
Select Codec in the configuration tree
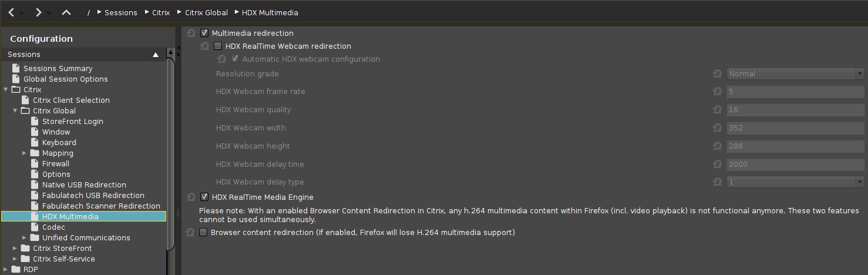(x=53, y=227)
